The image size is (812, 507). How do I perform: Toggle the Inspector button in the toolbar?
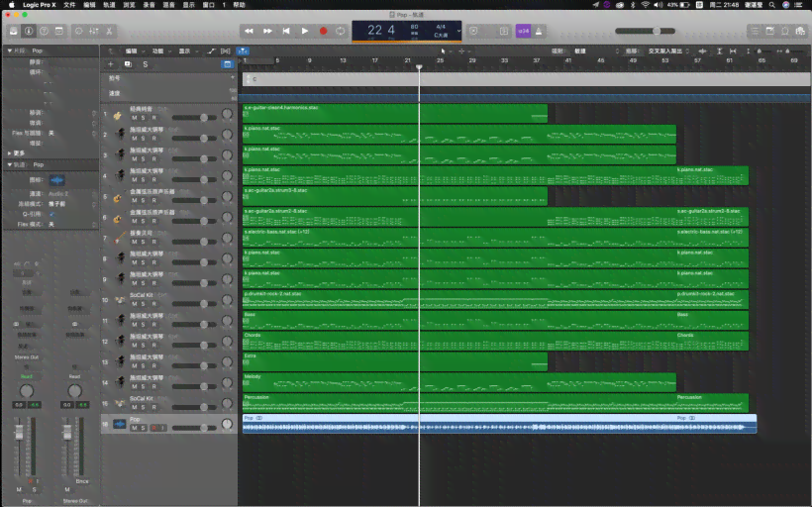(29, 31)
